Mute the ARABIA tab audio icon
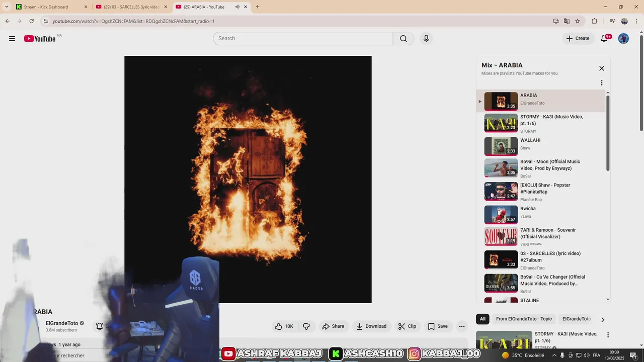 click(237, 7)
